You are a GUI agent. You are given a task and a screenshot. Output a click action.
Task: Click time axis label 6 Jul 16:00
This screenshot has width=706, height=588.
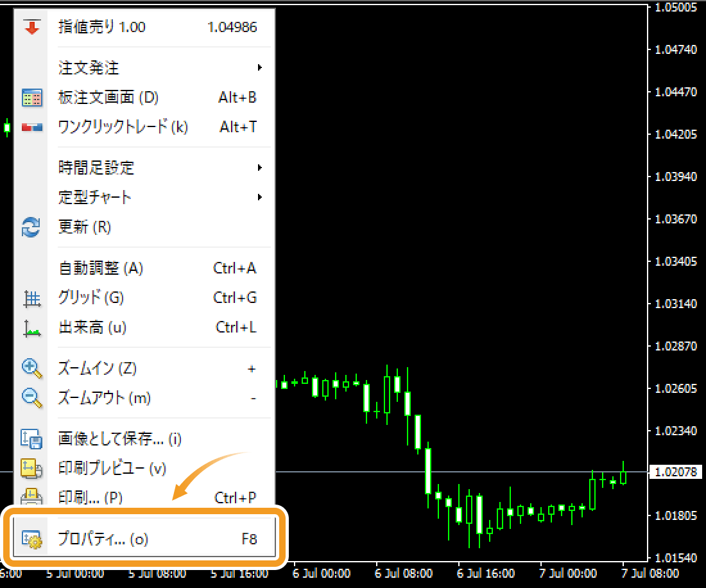(485, 574)
